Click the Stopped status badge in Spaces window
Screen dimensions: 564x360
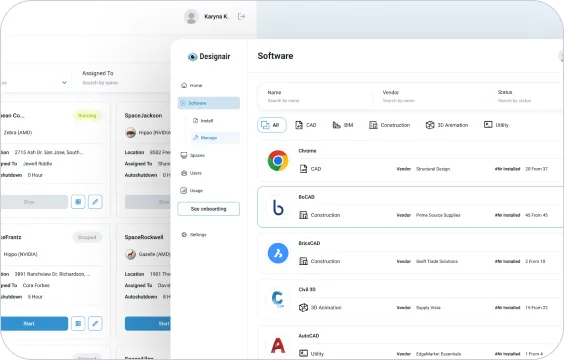(x=87, y=237)
